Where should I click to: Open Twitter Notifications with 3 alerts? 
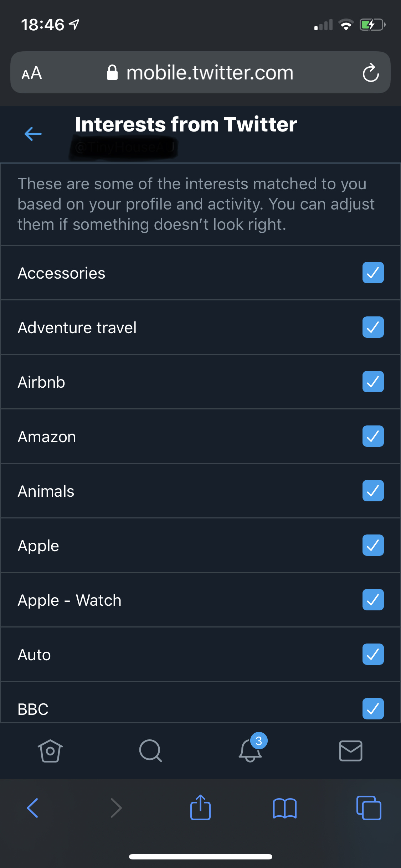click(251, 751)
